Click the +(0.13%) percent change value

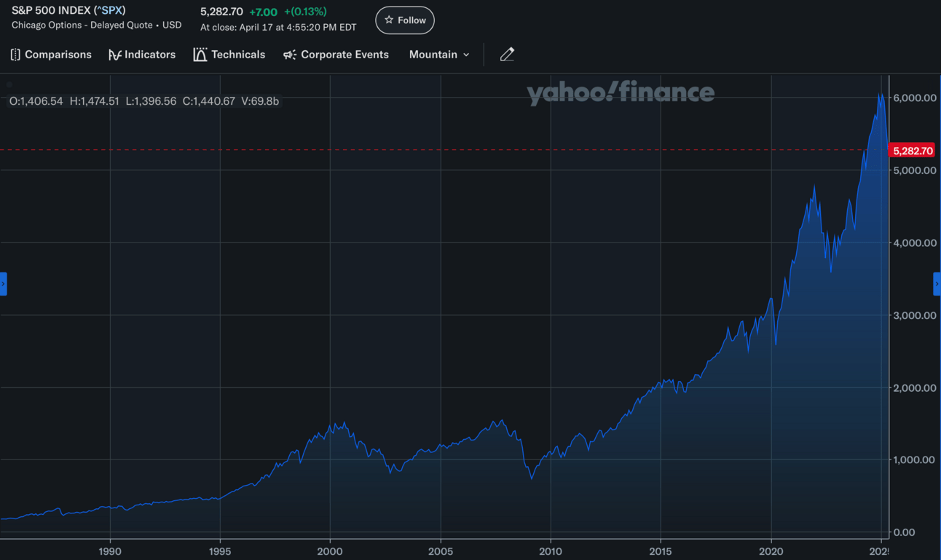click(x=305, y=12)
